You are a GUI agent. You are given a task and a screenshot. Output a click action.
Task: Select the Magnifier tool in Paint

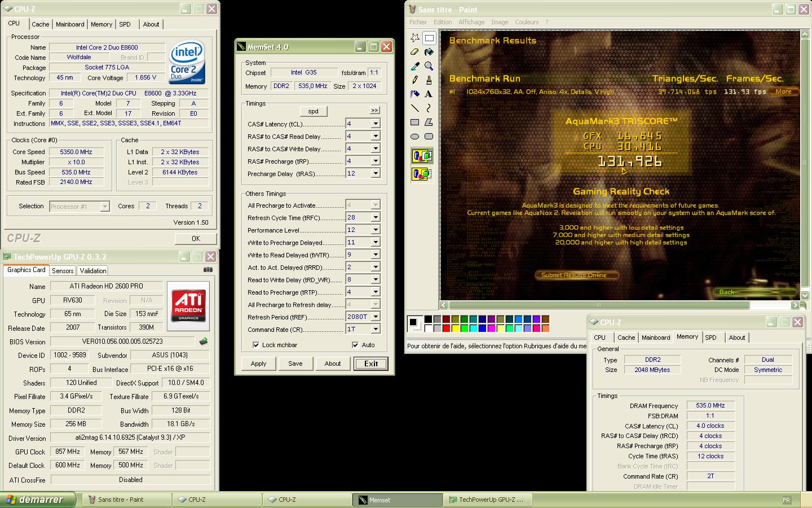click(x=429, y=66)
